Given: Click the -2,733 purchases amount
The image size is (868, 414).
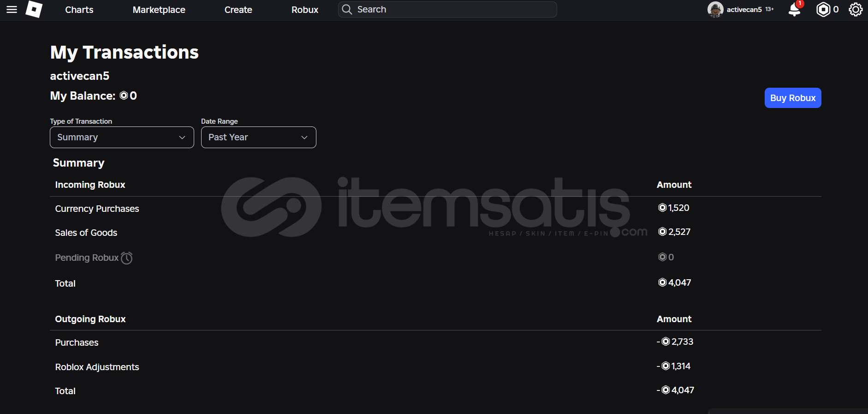Looking at the screenshot, I should pos(675,342).
